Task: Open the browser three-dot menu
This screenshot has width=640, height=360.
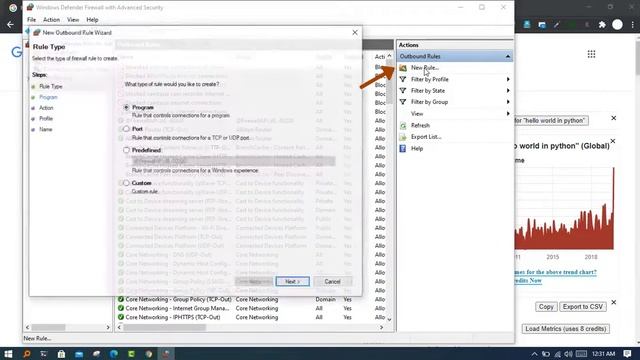Action: pyautogui.click(x=633, y=24)
